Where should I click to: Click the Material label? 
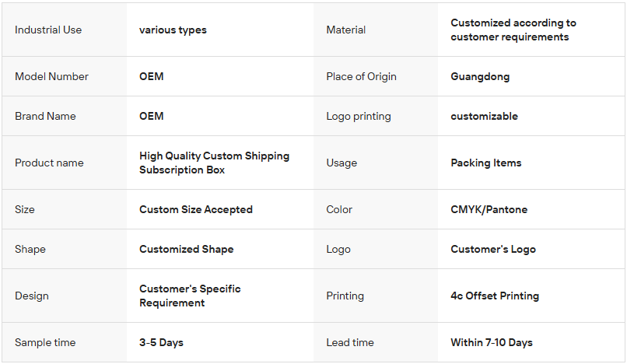(346, 30)
